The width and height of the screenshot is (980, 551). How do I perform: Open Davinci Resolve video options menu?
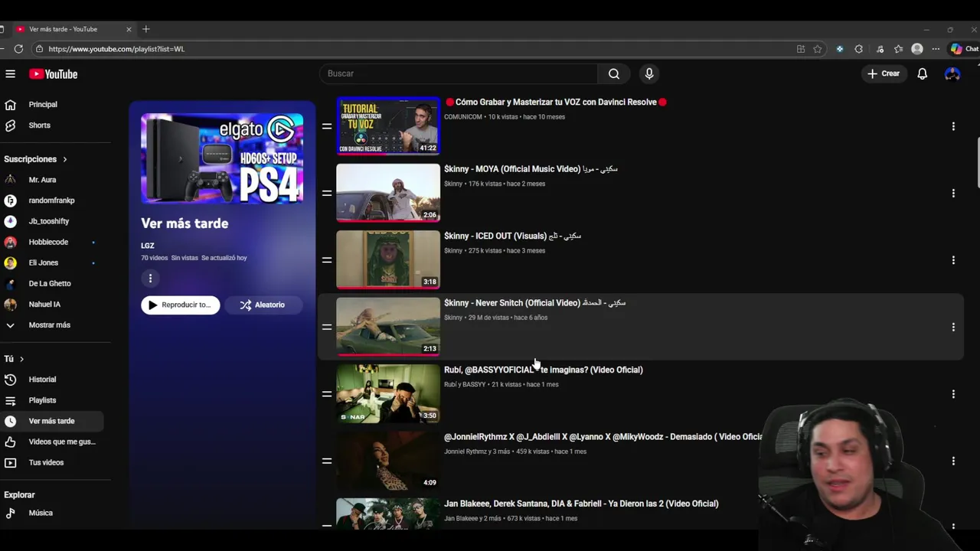953,126
